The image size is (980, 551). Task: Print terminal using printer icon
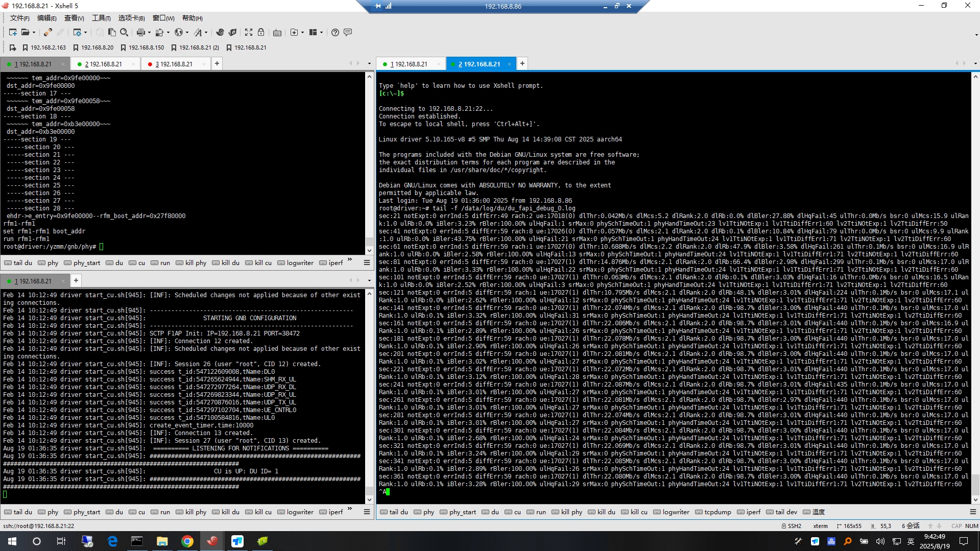140,32
